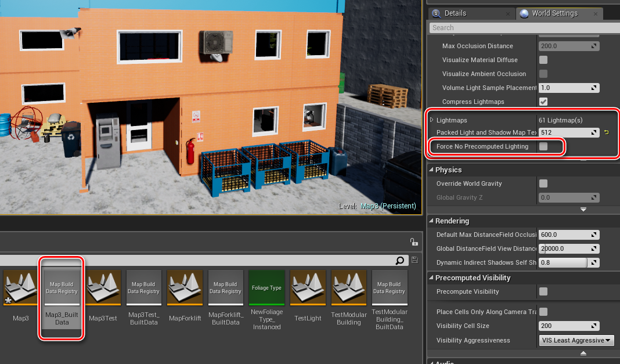This screenshot has width=620, height=364.
Task: Click the Volume Light Sample Placement value
Action: coord(569,88)
